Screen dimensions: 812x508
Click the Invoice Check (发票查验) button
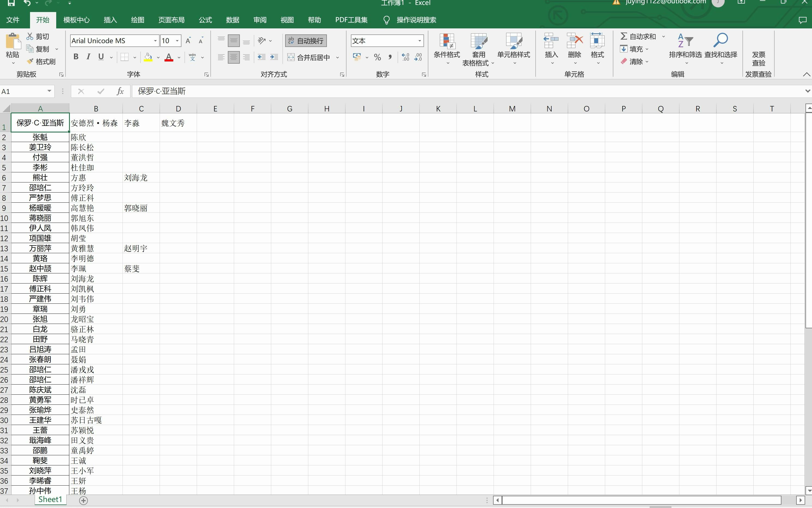tap(759, 58)
